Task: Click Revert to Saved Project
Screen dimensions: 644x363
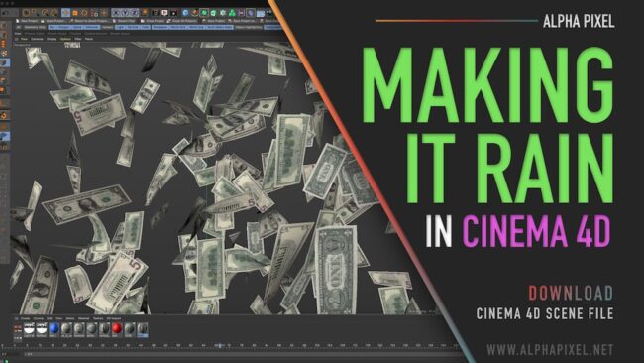Action: point(89,21)
